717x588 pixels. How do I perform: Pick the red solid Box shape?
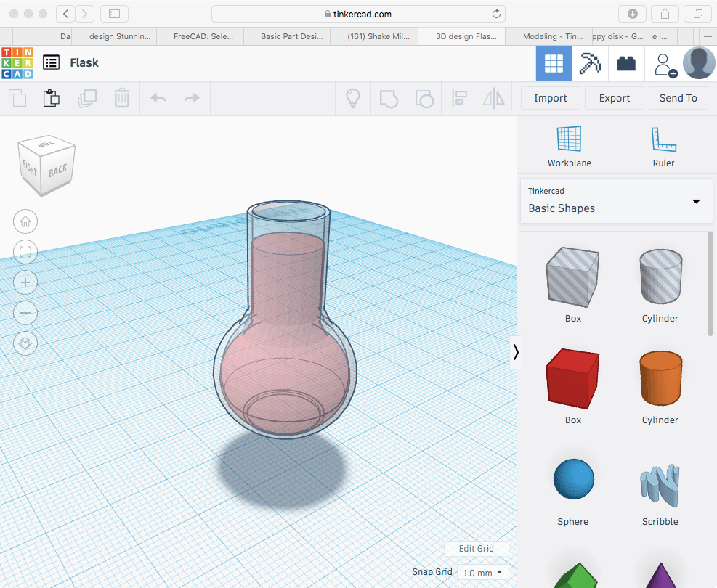point(572,379)
